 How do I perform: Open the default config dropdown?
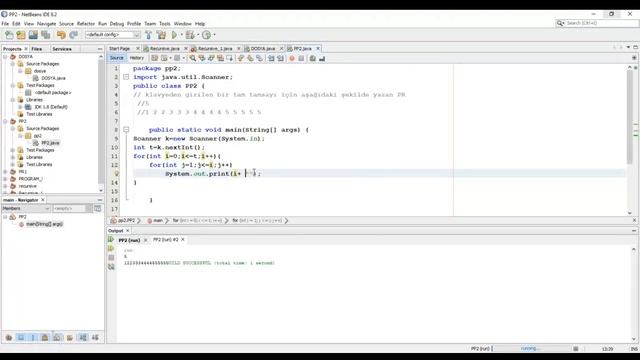click(112, 35)
